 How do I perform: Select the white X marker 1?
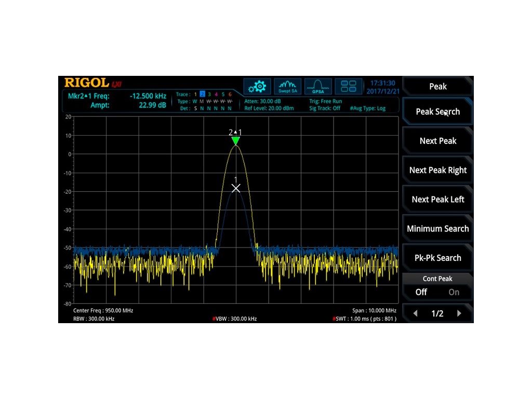point(236,188)
